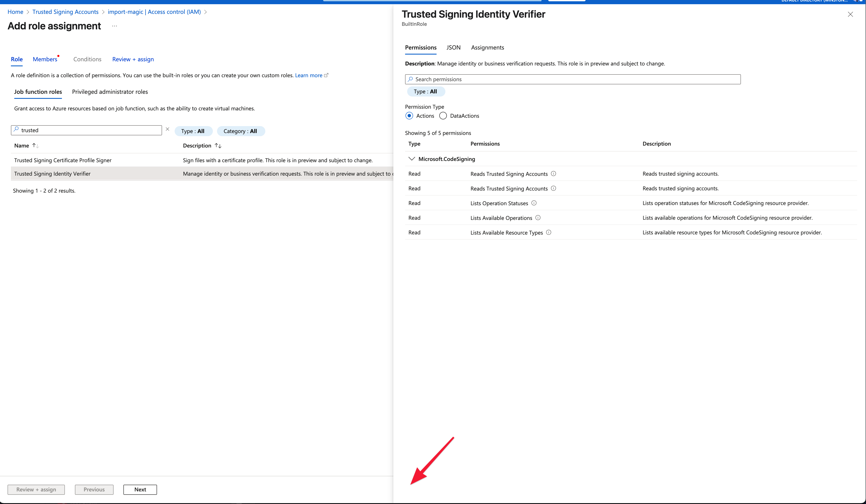Screen dimensions: 866x504
Task: Open the Assignments tab in role panel
Action: click(x=487, y=47)
